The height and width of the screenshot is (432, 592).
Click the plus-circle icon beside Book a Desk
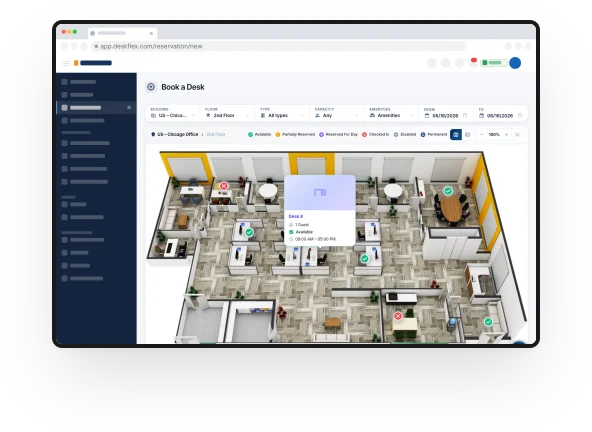151,87
